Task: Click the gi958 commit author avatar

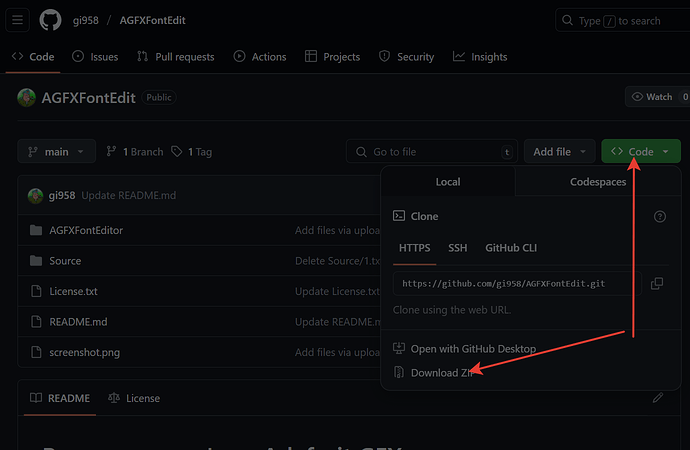Action: [x=36, y=195]
